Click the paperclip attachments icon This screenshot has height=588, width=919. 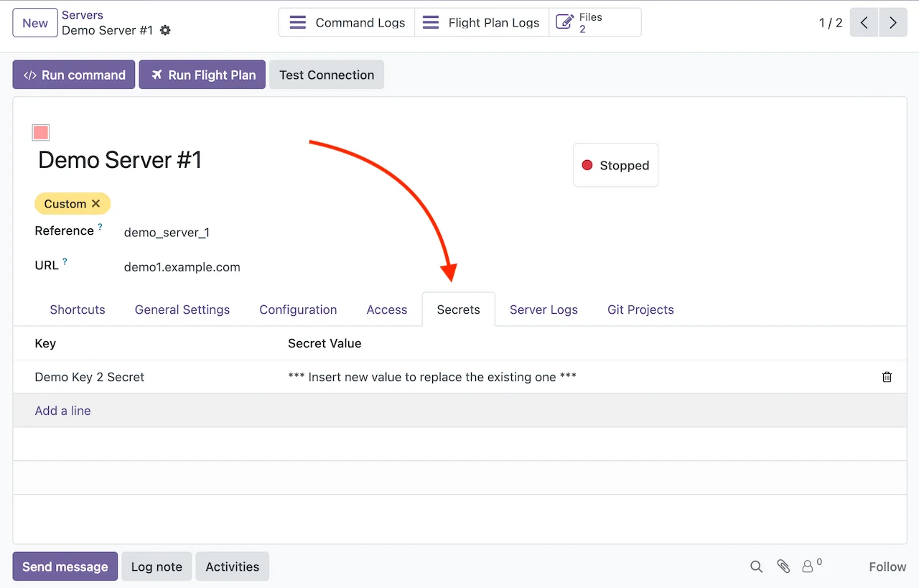point(783,566)
